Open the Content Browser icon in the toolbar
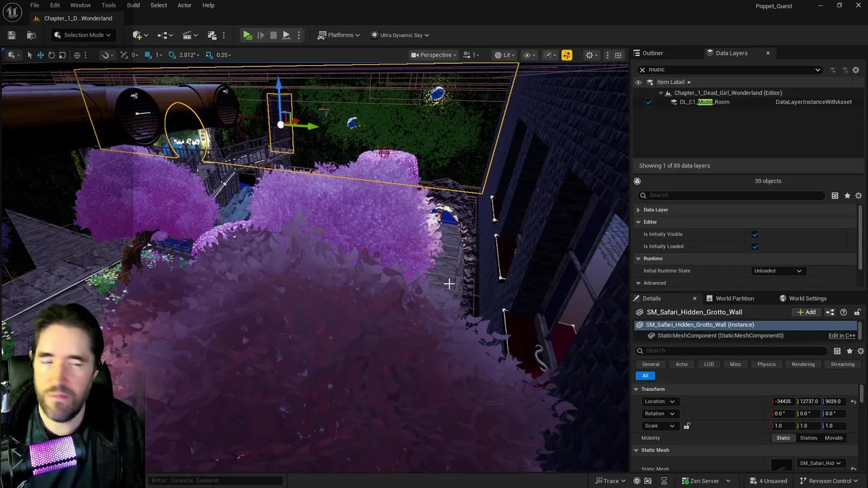The height and width of the screenshot is (488, 868). coord(31,35)
